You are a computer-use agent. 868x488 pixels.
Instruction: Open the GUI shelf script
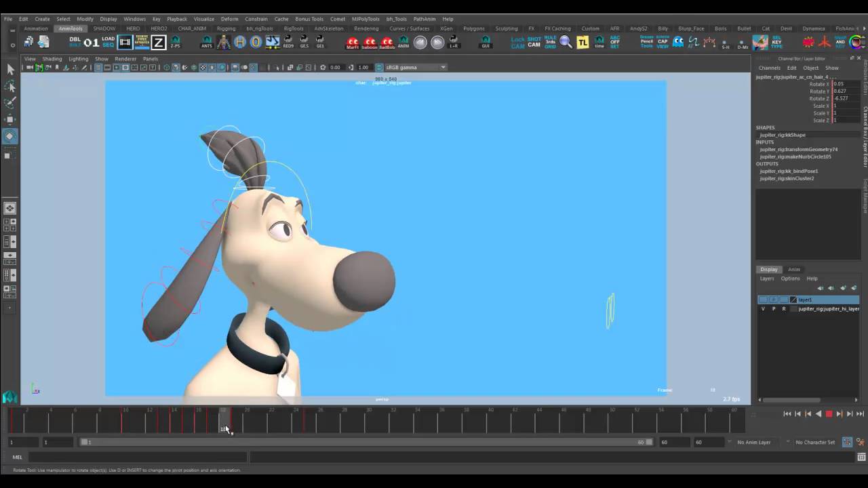pyautogui.click(x=486, y=42)
